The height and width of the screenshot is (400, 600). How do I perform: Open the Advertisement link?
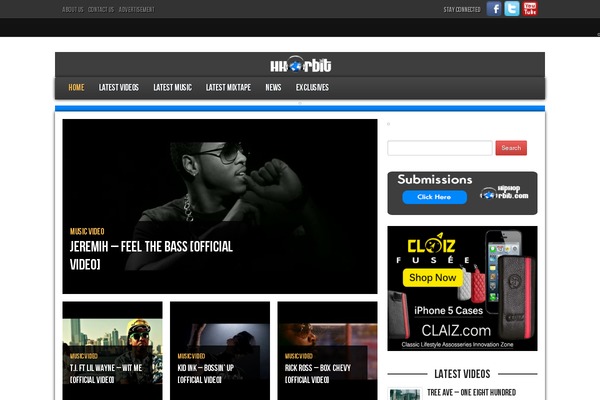[x=137, y=10]
